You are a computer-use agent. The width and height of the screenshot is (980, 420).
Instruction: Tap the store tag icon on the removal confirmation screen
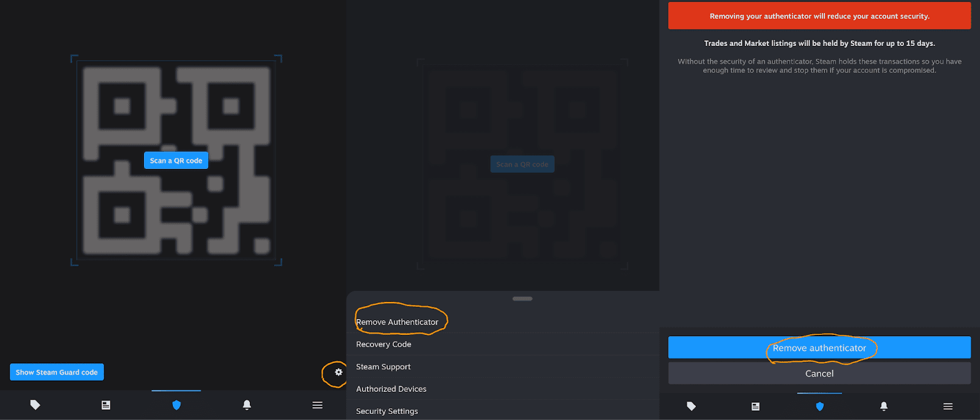tap(692, 406)
